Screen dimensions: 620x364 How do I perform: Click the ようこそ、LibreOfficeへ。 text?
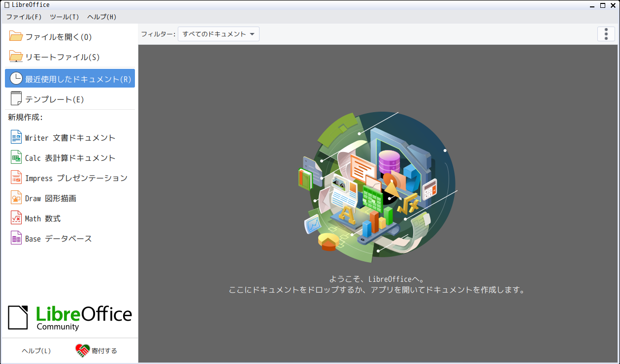[377, 279]
